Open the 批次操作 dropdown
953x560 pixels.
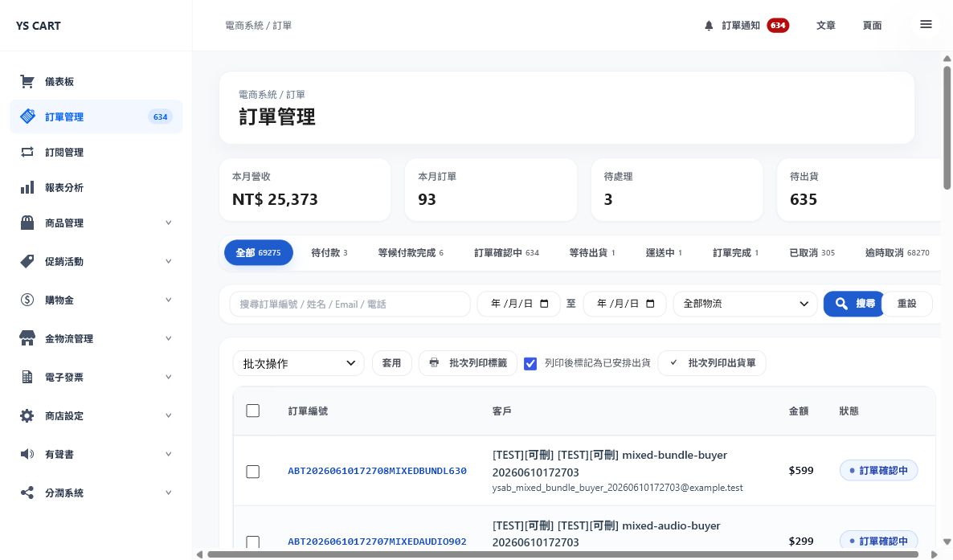pyautogui.click(x=298, y=364)
